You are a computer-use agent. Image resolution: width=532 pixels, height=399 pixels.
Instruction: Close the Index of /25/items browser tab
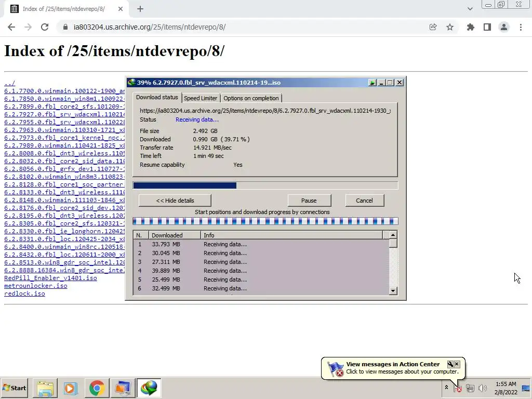pyautogui.click(x=121, y=9)
